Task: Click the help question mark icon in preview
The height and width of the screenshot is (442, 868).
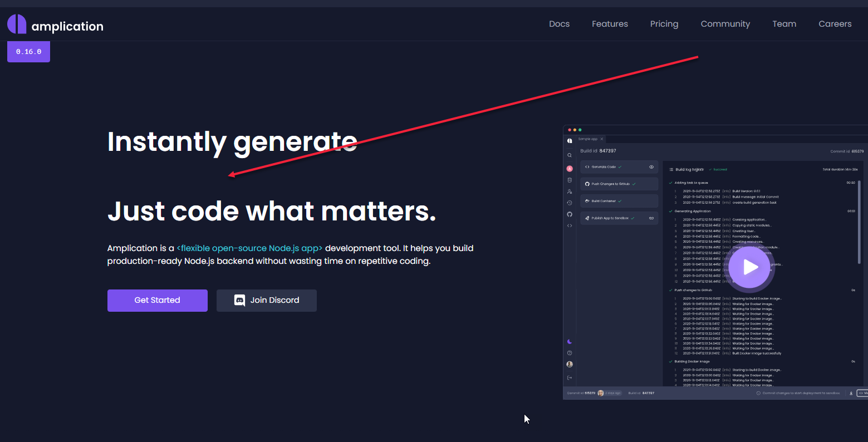Action: click(570, 353)
